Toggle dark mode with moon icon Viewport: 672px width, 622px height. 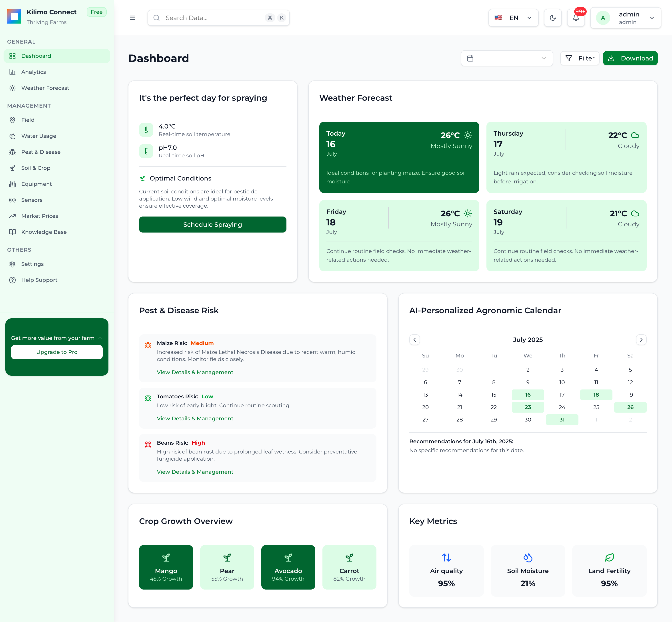click(552, 18)
